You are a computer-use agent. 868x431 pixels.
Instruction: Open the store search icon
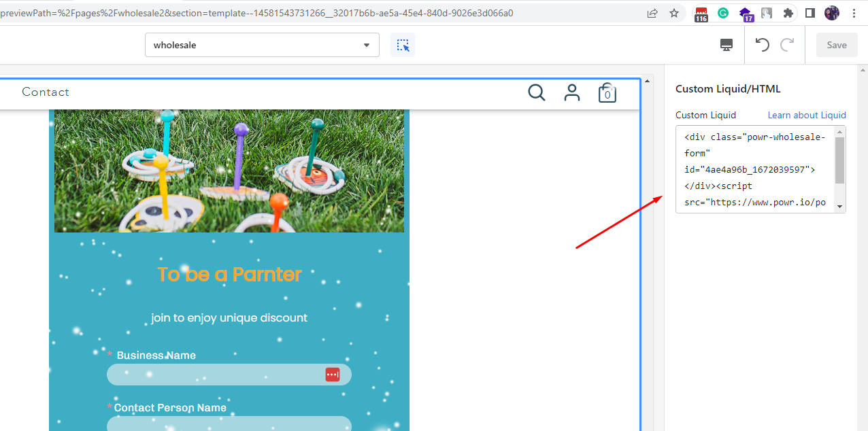537,92
